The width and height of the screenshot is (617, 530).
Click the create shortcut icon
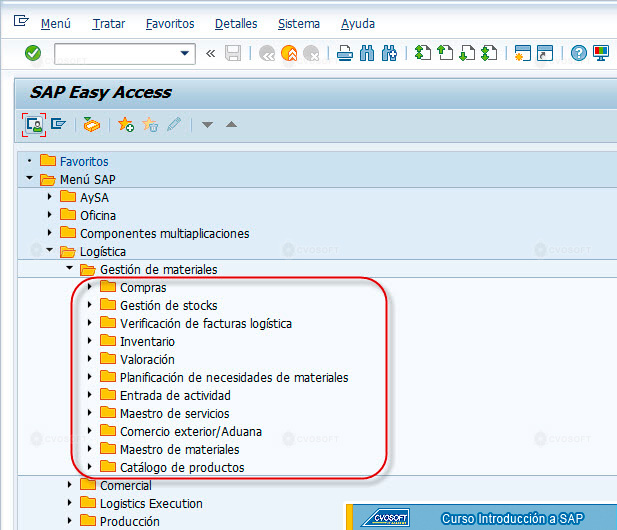coord(545,53)
